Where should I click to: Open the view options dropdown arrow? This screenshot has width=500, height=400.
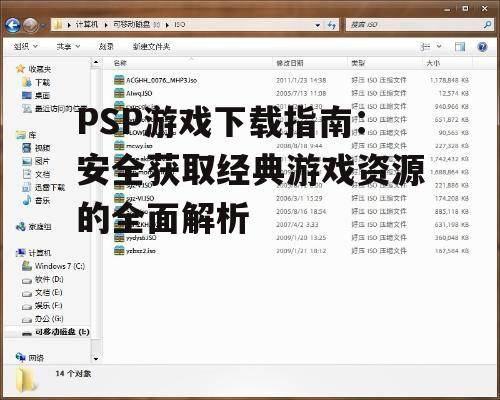[439, 47]
